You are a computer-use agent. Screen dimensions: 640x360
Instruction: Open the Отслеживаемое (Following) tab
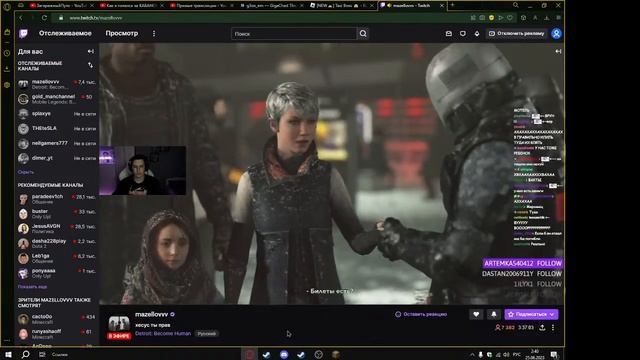65,33
